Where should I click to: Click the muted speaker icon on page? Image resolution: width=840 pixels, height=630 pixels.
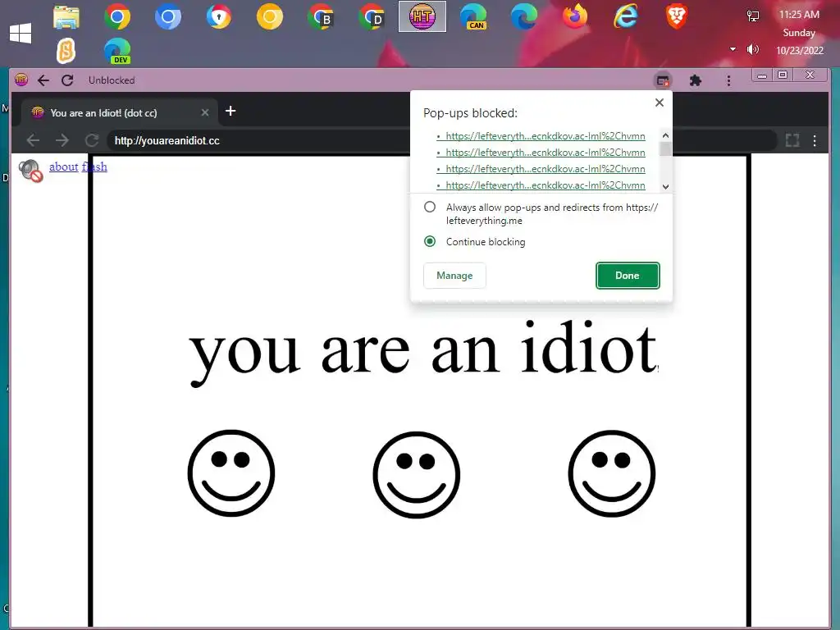(30, 171)
